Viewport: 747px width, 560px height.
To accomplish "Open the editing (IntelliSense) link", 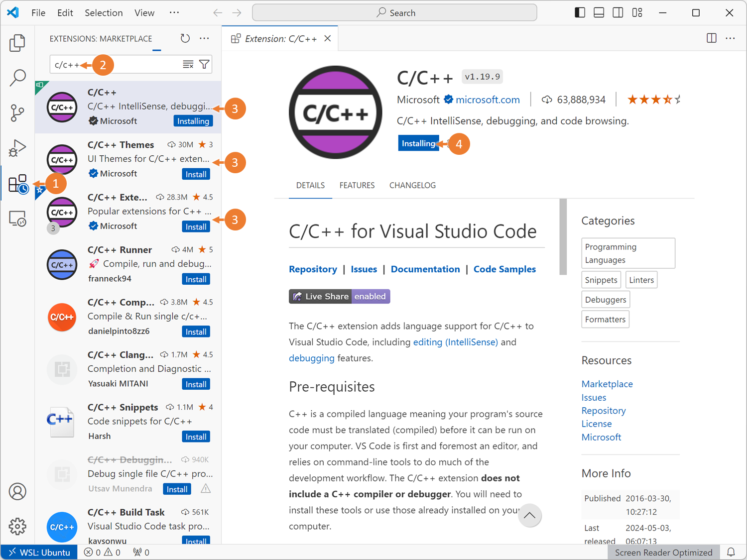I will click(455, 342).
